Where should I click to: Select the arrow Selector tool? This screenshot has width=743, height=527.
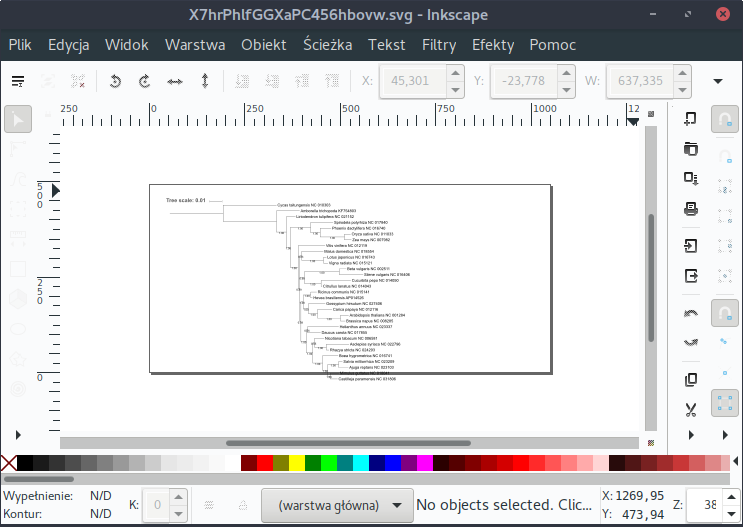tap(19, 120)
